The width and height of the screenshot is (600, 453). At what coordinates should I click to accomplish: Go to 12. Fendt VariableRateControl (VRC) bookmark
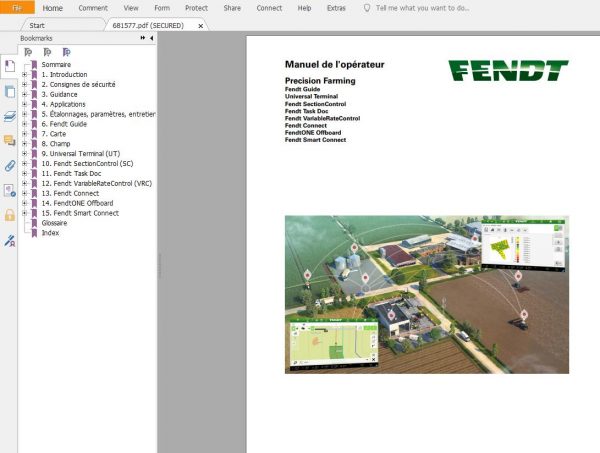(x=97, y=183)
